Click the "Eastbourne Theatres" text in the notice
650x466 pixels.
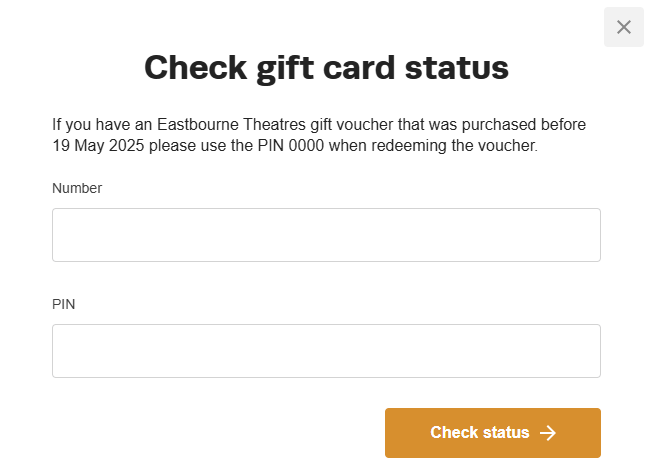(x=222, y=125)
